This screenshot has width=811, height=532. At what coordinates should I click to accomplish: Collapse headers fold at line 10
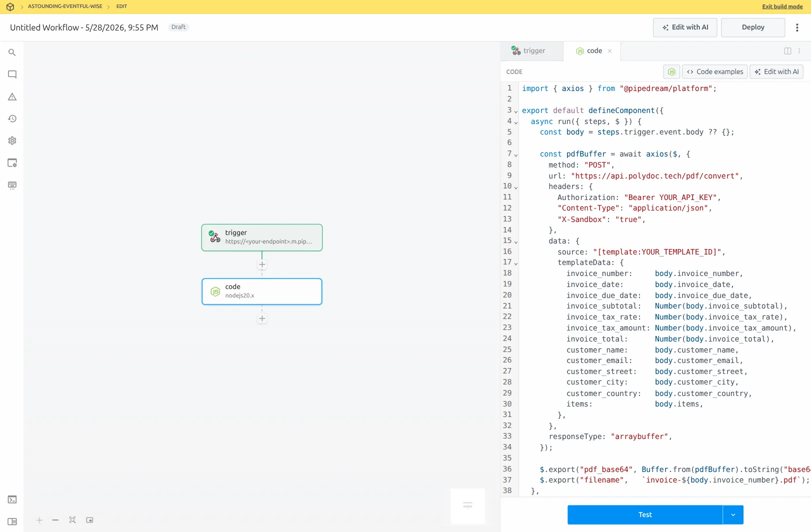[x=516, y=187]
